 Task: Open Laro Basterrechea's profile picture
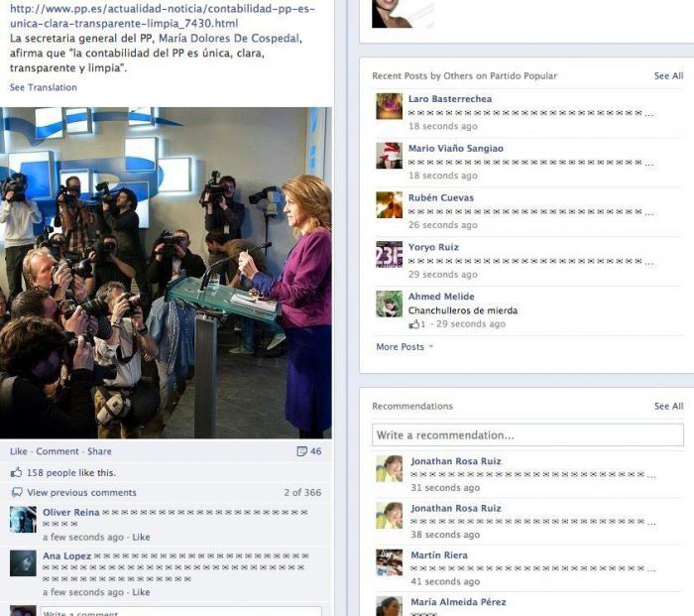coord(389,106)
